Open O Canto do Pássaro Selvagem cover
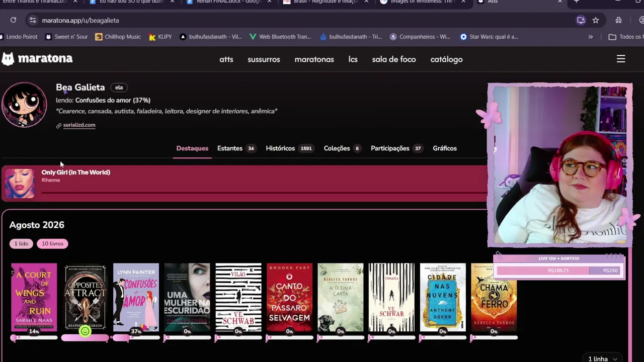This screenshot has height=362, width=644. 289,297
